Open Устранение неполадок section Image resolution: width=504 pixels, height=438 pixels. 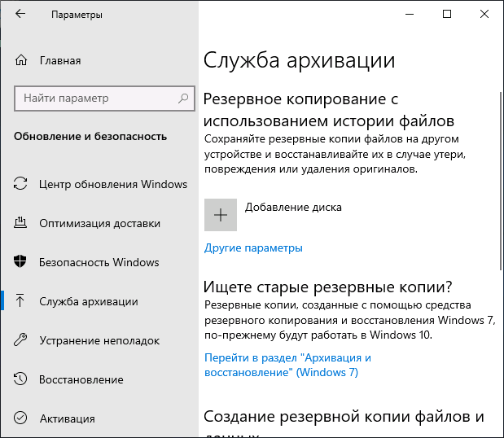click(x=99, y=340)
